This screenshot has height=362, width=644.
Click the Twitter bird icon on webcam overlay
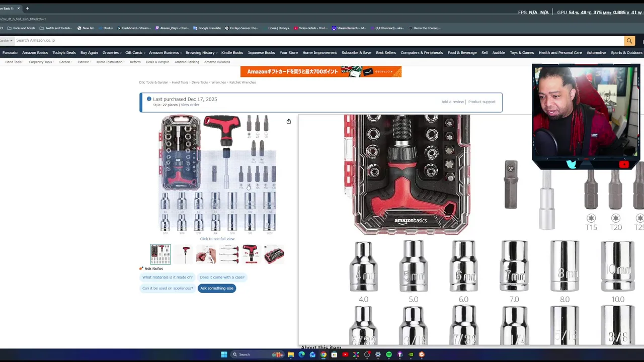click(571, 164)
